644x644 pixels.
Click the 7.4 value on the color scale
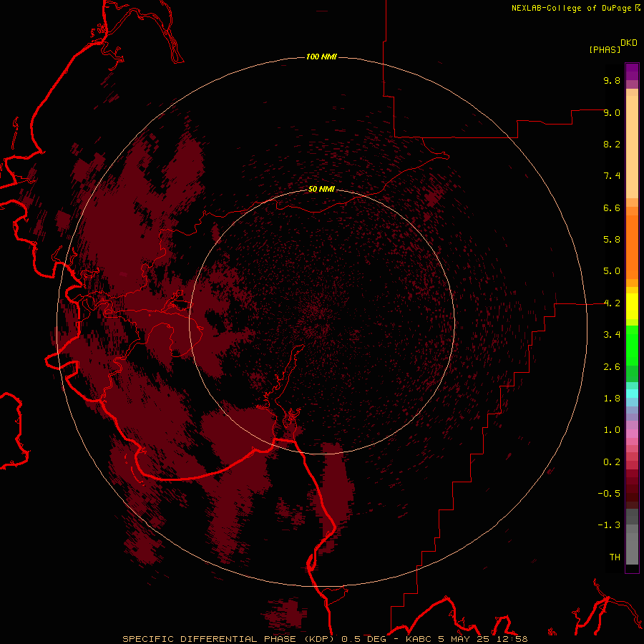612,176
